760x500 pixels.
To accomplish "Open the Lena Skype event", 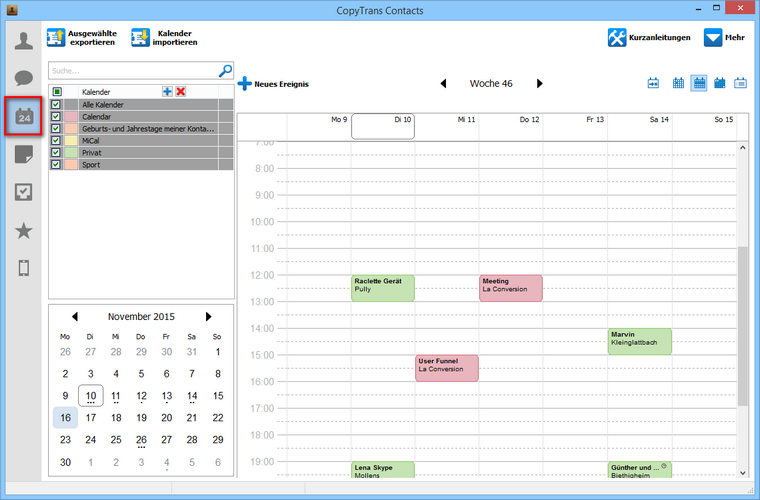I will [x=383, y=470].
